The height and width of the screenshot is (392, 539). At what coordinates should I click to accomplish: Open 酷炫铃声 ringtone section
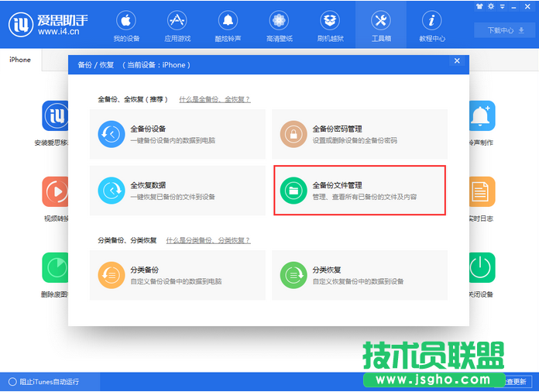click(x=228, y=26)
